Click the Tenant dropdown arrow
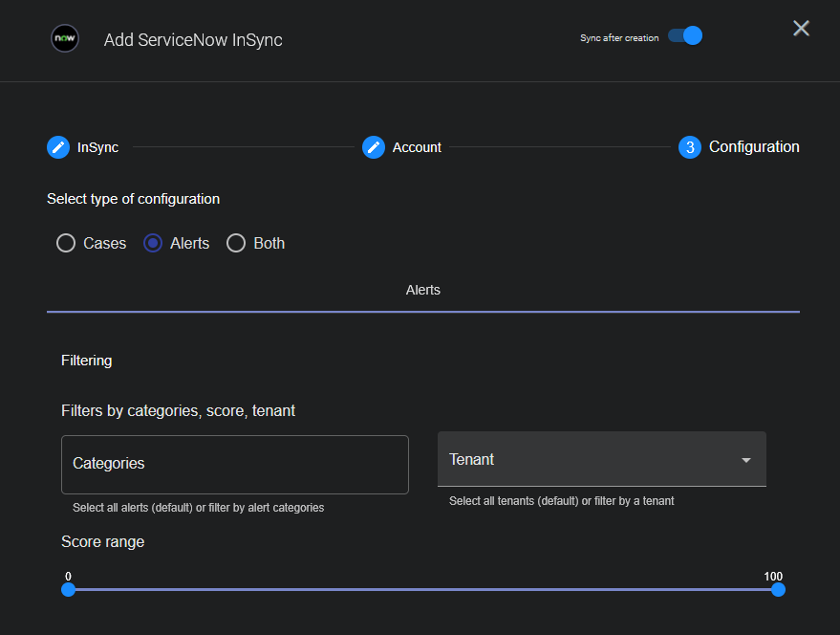 pos(746,460)
